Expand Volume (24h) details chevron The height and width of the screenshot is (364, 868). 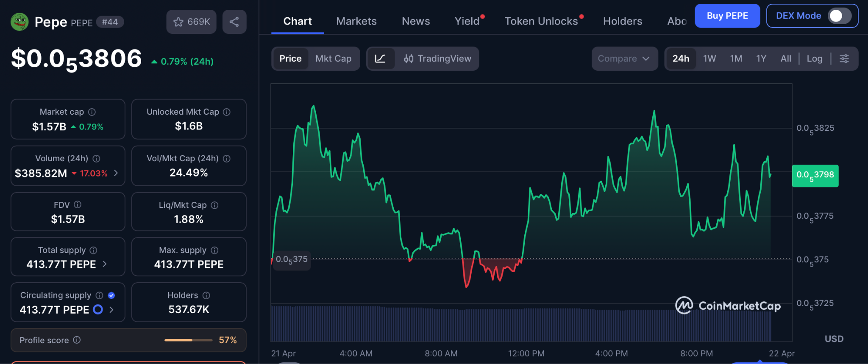click(116, 173)
